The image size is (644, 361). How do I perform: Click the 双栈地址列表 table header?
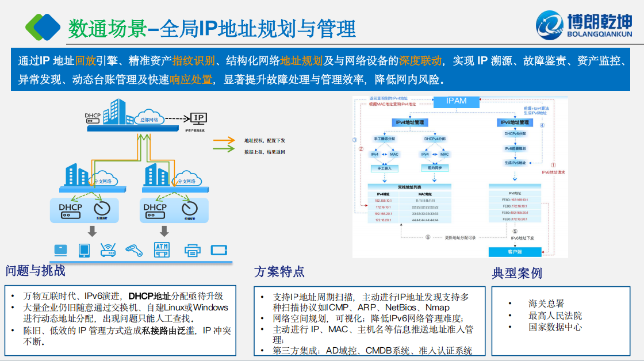(409, 187)
